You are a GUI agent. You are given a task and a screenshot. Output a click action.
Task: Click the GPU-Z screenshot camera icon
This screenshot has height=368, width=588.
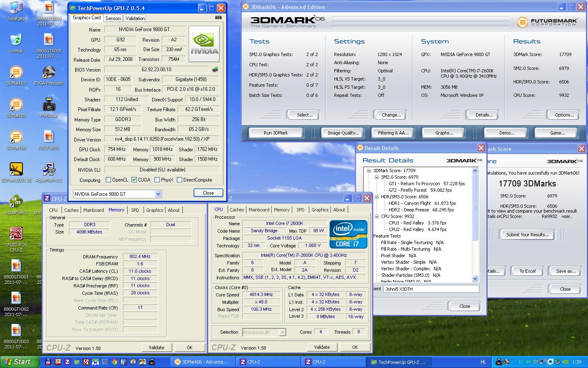coord(218,18)
